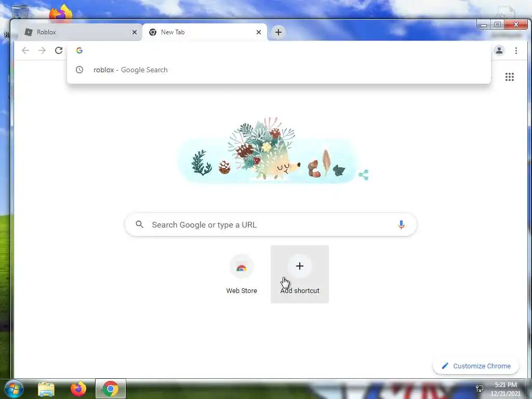Select the New Tab tab
Viewport: 532px width, 399px height.
(205, 32)
